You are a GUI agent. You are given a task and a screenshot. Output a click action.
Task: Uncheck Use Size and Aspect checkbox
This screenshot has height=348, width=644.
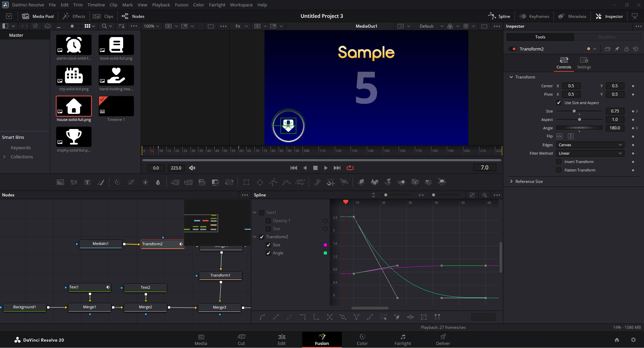pos(559,103)
